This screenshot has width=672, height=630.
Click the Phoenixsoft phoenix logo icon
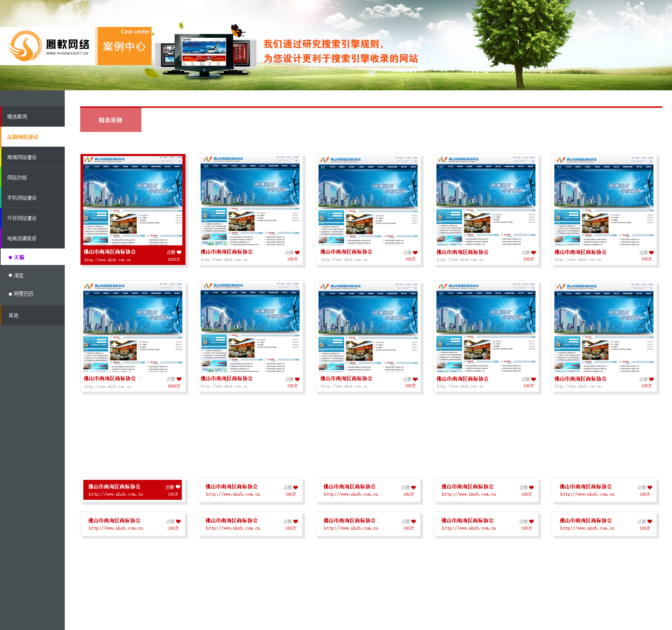coord(25,46)
